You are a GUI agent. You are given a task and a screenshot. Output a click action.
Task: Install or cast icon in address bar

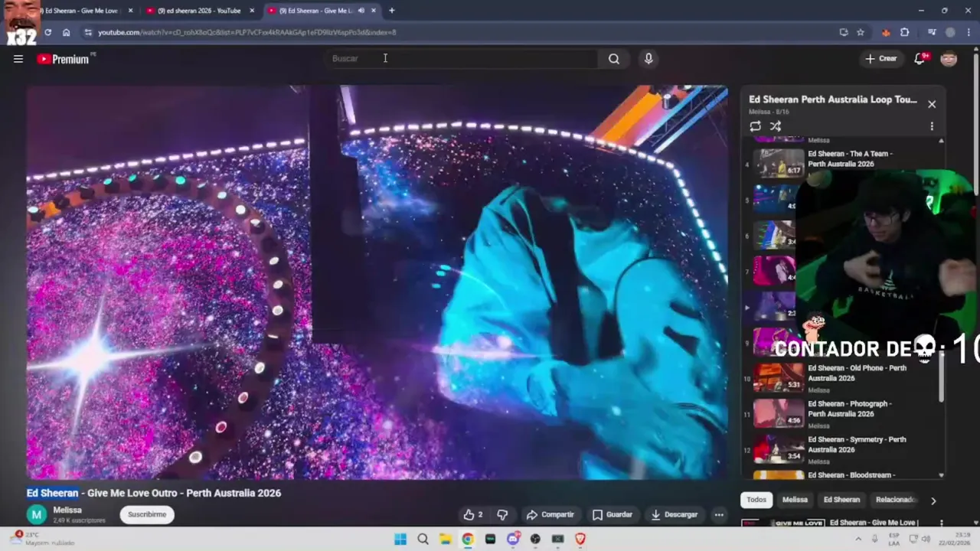844,32
